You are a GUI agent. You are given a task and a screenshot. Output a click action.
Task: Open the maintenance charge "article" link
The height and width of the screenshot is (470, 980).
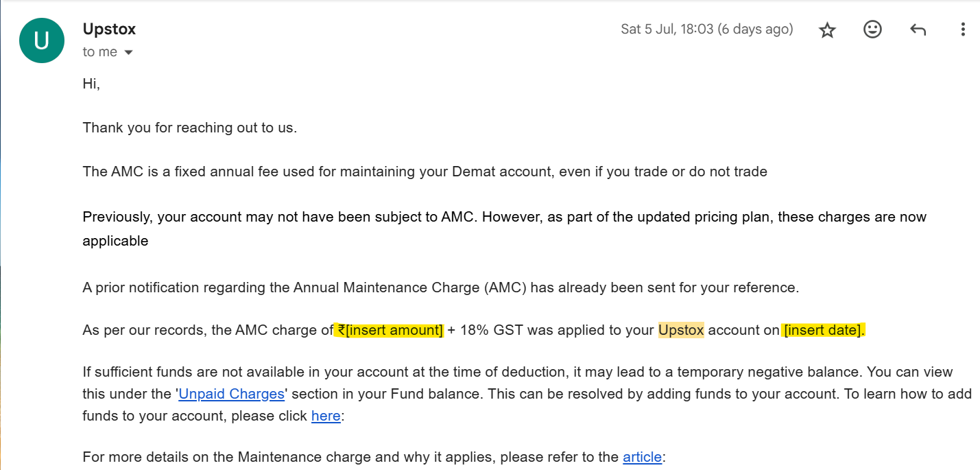642,457
